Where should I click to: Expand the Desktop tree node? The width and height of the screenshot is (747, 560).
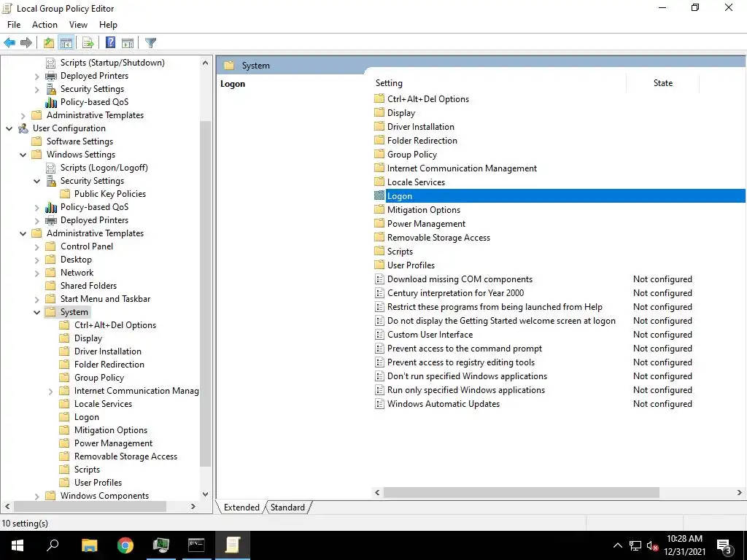pyautogui.click(x=36, y=260)
